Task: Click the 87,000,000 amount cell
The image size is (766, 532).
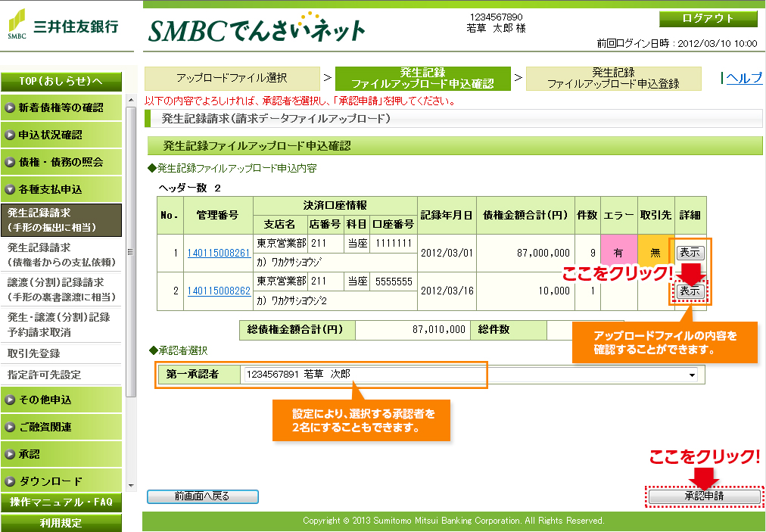Action: [525, 253]
